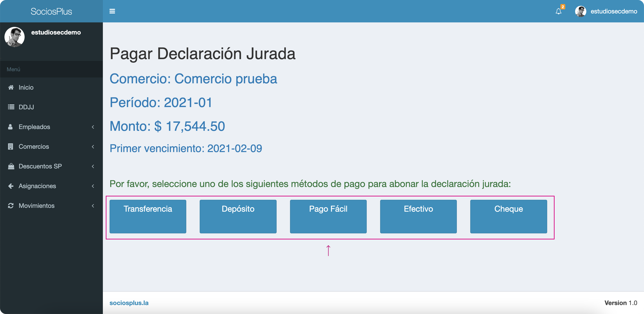
Task: Click the Version 1.0 footer text
Action: tap(621, 303)
